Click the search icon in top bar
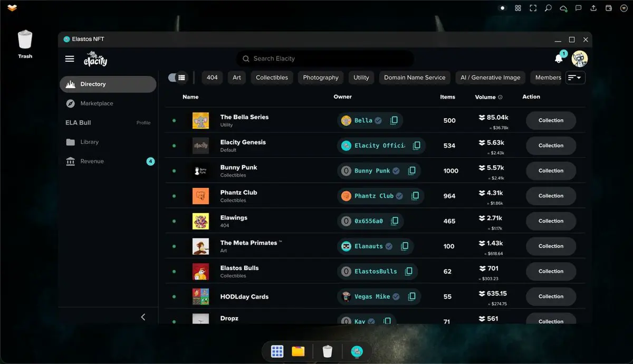 pyautogui.click(x=548, y=8)
